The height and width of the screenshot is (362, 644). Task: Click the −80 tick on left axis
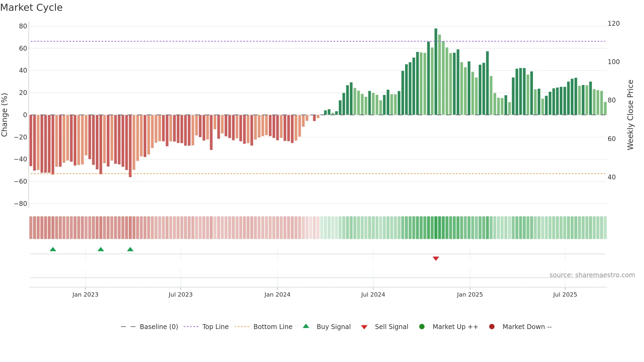(x=21, y=204)
